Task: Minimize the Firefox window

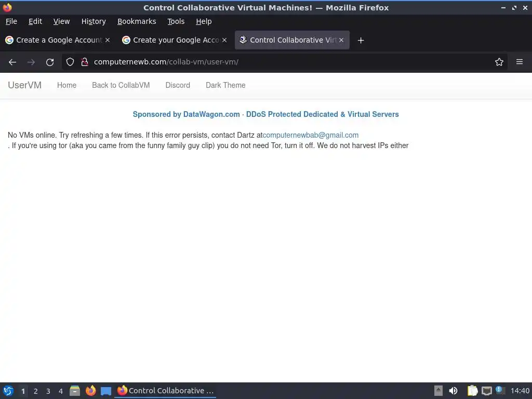Action: (503, 7)
